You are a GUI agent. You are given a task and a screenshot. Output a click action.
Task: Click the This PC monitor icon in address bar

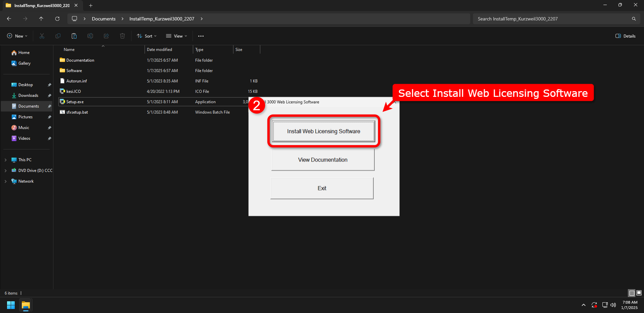(74, 19)
